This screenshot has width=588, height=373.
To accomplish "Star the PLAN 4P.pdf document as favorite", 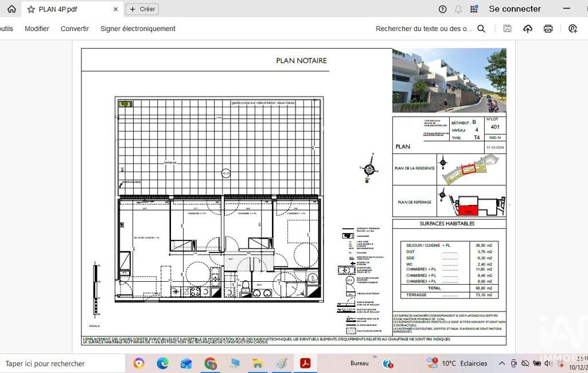I will (31, 9).
